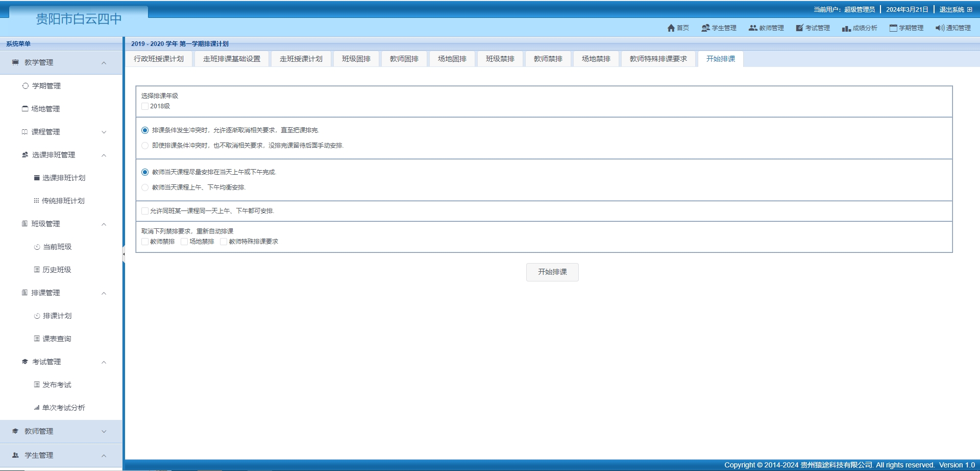980x471 pixels.
Task: Click the 排课管理 sidebar icon
Action: pyautogui.click(x=24, y=293)
